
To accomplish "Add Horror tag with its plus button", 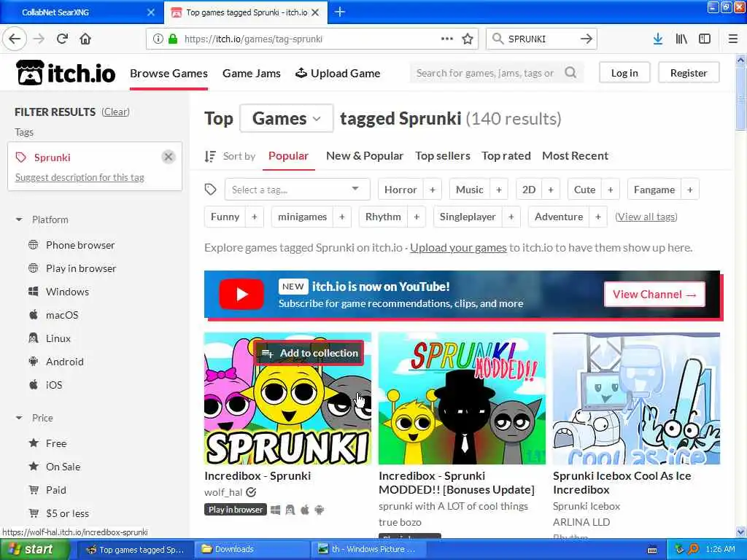I will (x=432, y=190).
